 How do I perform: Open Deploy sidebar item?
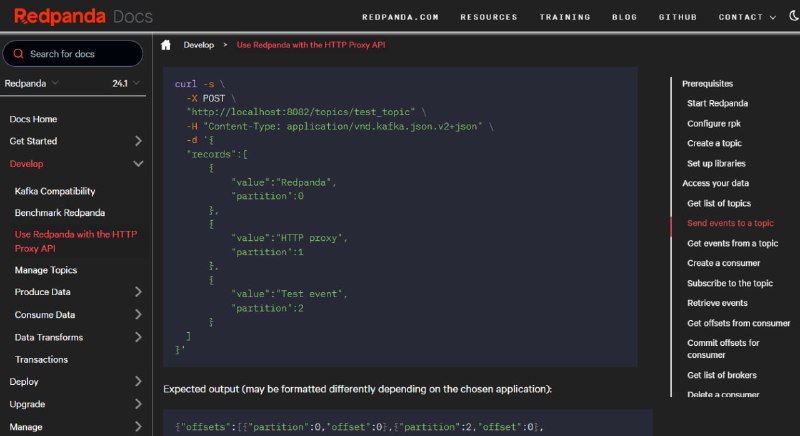[x=23, y=381]
